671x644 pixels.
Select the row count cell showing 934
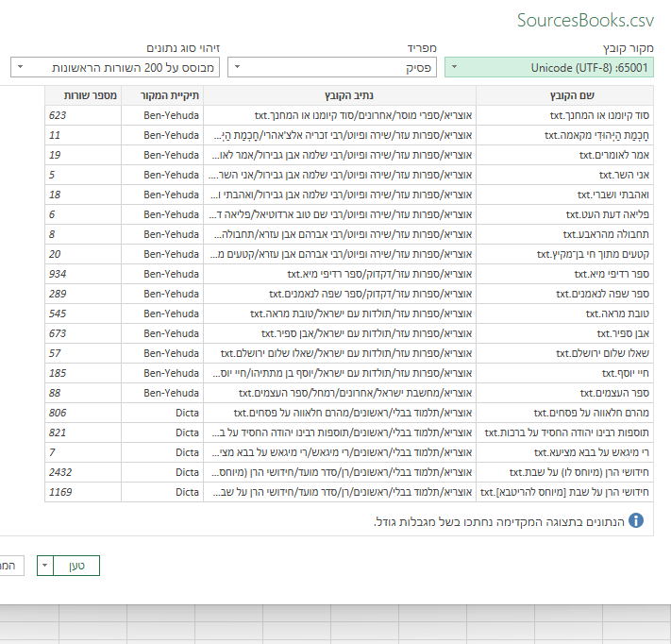coord(83,274)
